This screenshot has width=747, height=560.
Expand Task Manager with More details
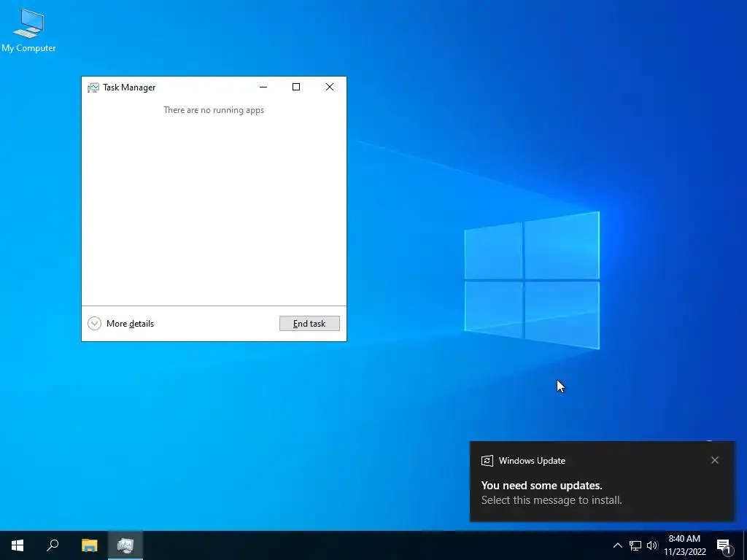[x=121, y=323]
